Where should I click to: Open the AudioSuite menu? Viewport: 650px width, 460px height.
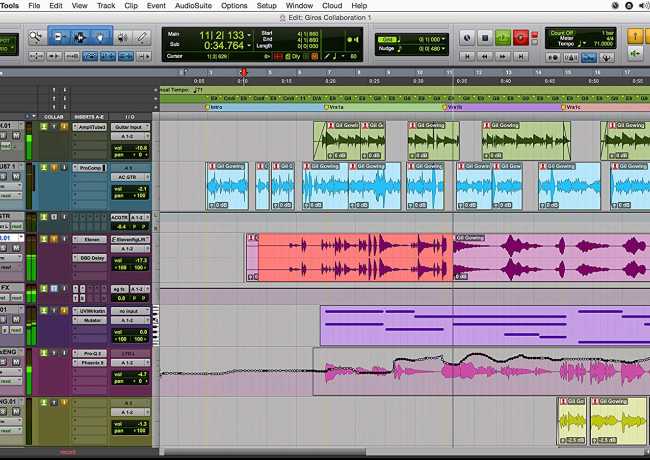coord(193,5)
